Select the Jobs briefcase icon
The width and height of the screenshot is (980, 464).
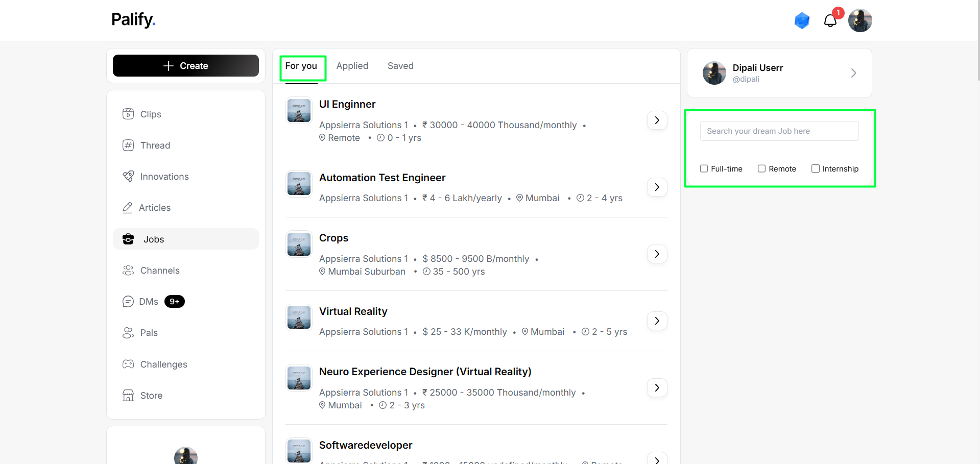128,239
